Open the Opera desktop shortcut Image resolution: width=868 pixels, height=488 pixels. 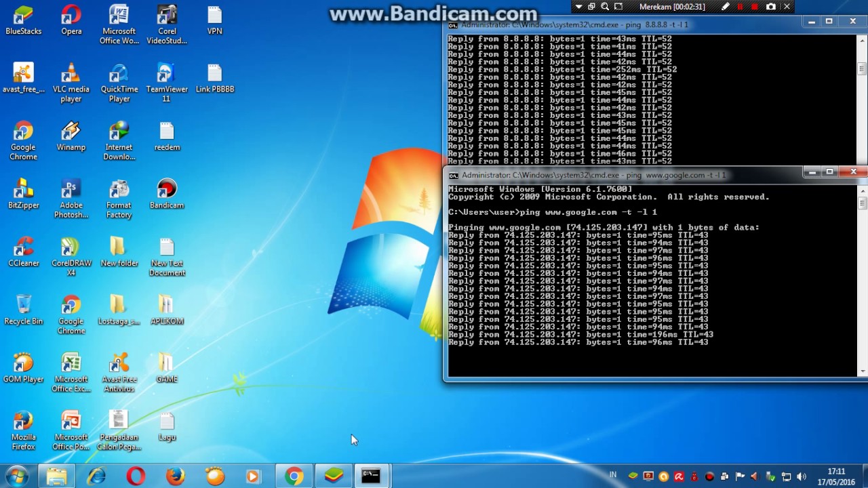click(71, 20)
